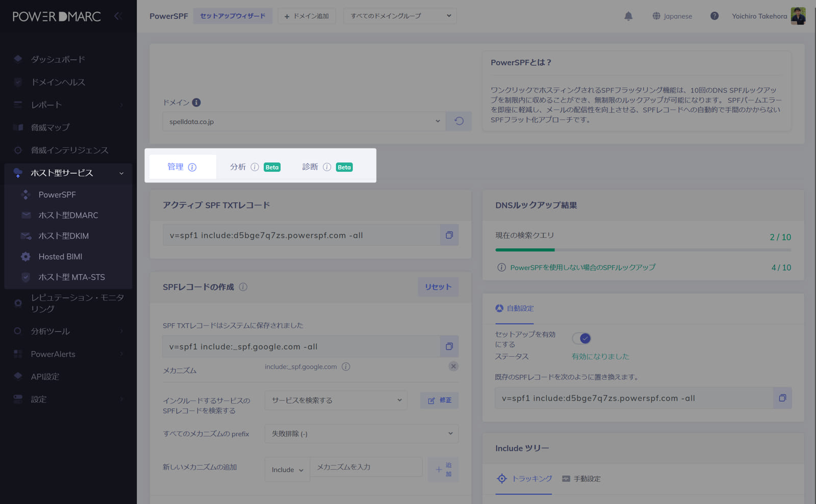Refresh the domain with the reload icon

458,121
